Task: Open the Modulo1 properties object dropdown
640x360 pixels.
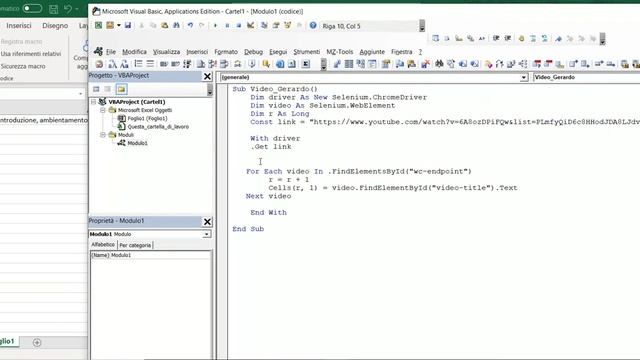Action: pos(206,234)
